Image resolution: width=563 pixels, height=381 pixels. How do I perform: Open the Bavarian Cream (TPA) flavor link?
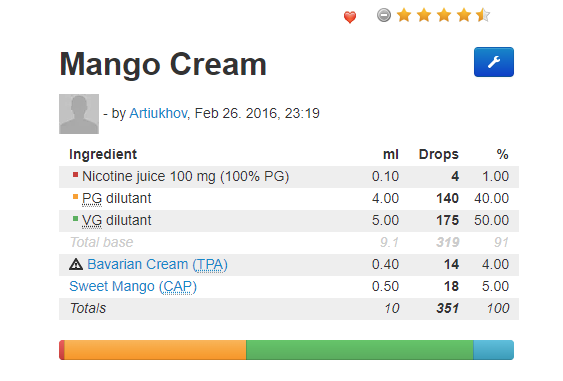[x=157, y=265]
